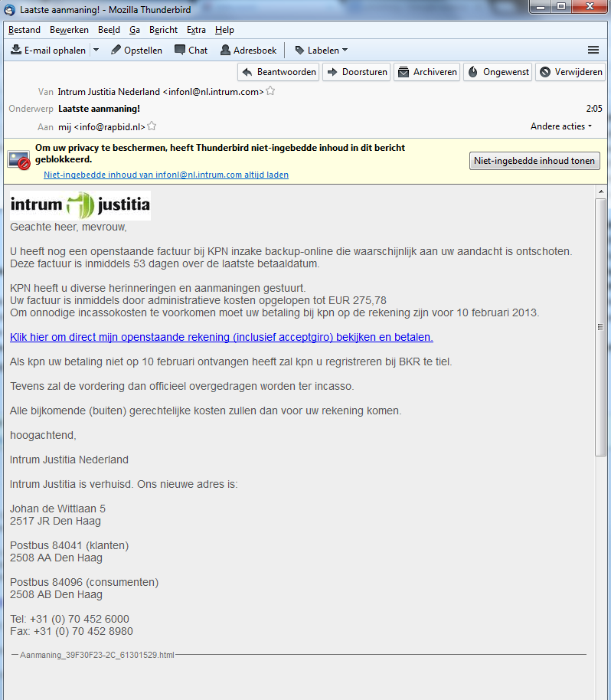Open the Bewerken menu

[x=69, y=30]
